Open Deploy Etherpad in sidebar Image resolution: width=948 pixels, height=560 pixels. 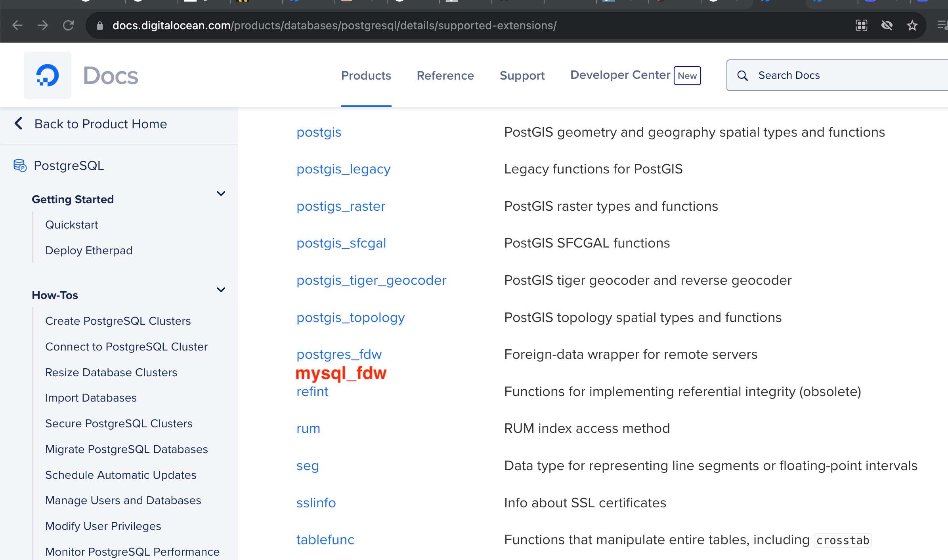89,251
